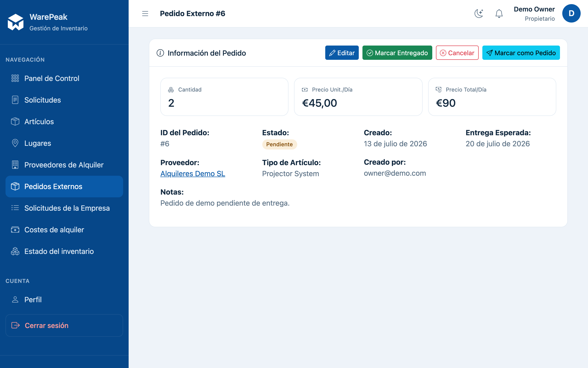
Task: Open Artículos navigation entry
Action: coord(64,121)
